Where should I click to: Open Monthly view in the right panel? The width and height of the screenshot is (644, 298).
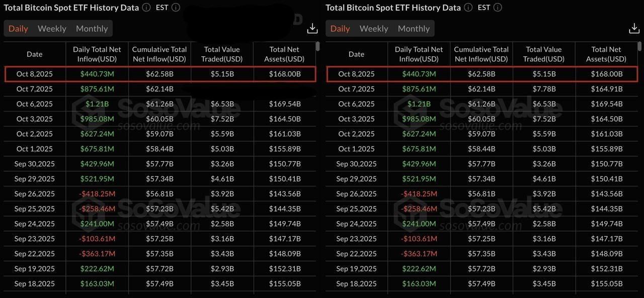click(x=414, y=29)
